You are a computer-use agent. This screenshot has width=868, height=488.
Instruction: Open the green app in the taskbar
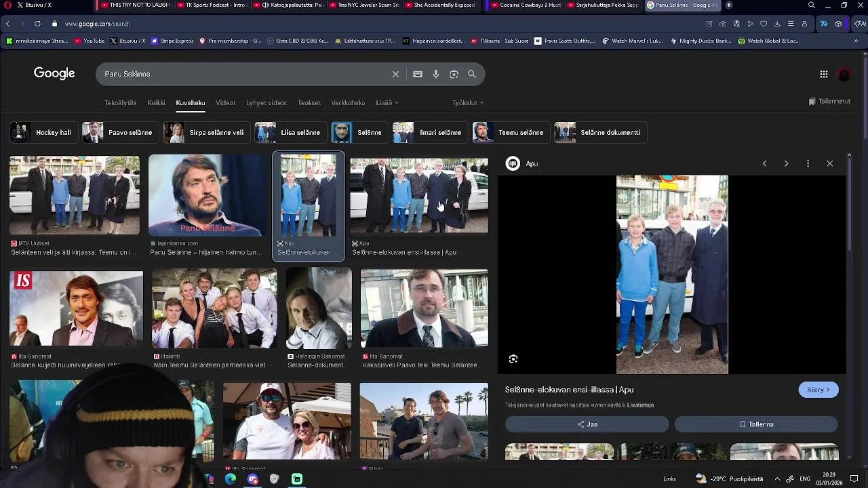coord(297,479)
